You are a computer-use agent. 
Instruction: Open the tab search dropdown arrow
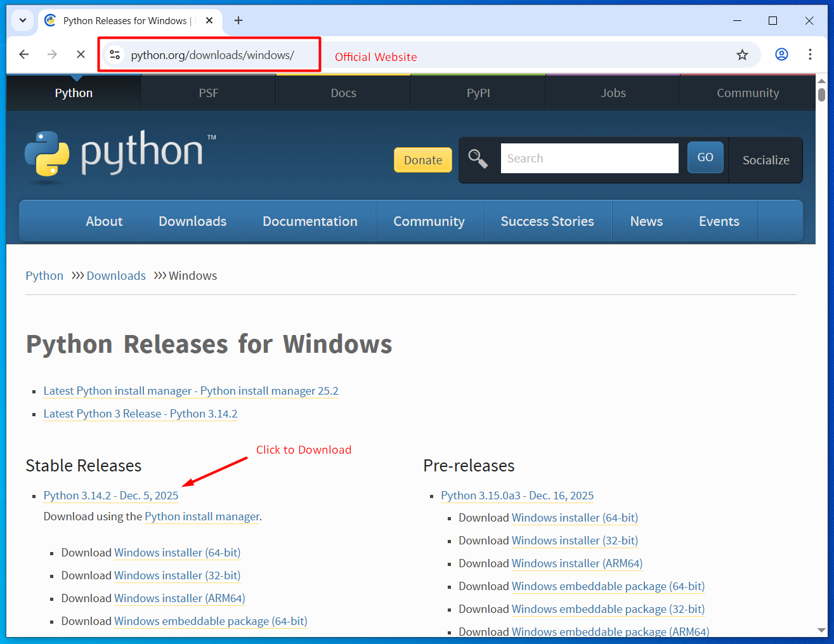23,20
